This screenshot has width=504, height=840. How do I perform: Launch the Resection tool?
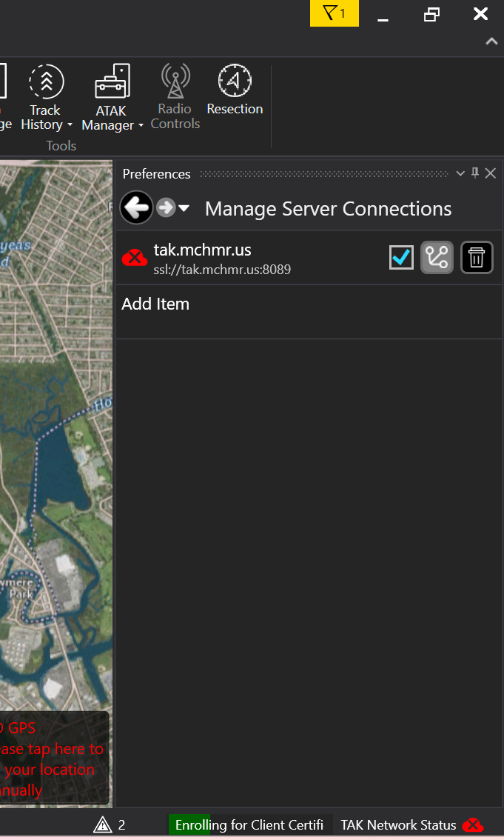tap(235, 90)
